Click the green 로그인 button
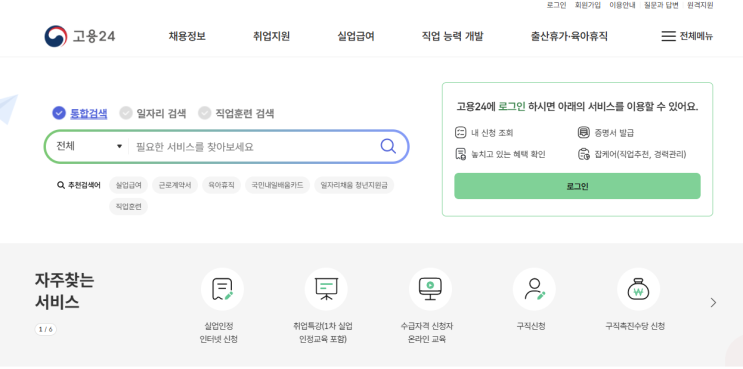 pyautogui.click(x=577, y=186)
